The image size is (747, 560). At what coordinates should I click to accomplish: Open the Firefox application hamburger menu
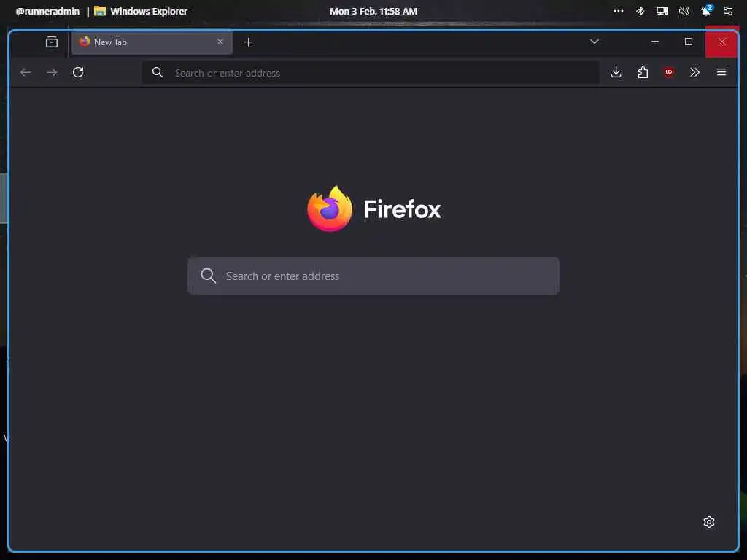[x=721, y=72]
